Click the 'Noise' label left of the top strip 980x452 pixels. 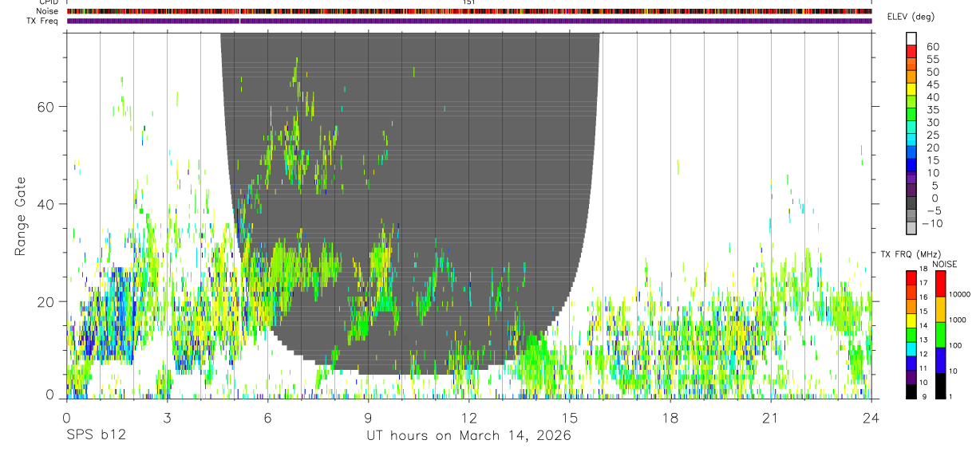[47, 11]
